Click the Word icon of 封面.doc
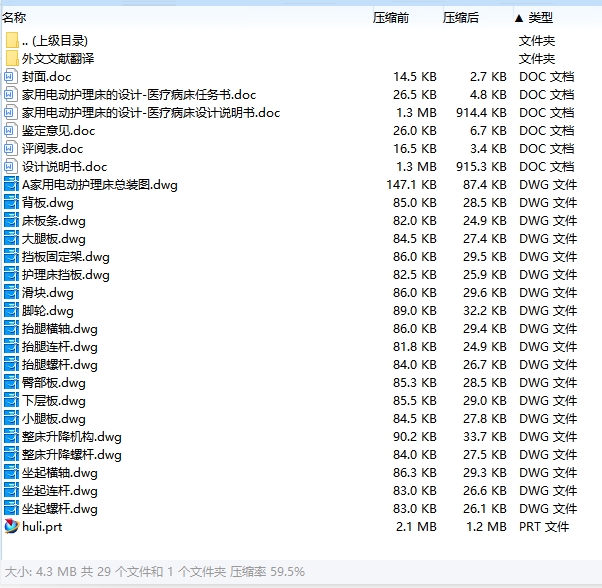Image resolution: width=602 pixels, height=588 pixels. coord(11,76)
